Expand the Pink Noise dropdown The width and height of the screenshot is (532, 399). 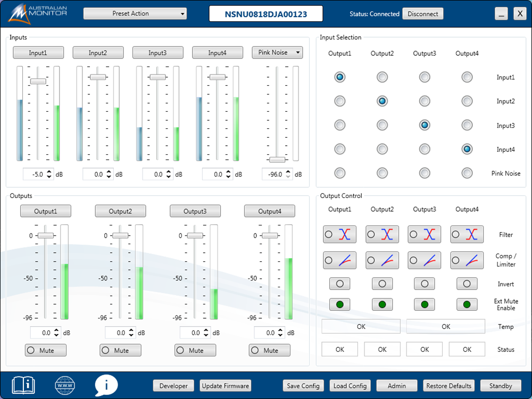point(277,52)
